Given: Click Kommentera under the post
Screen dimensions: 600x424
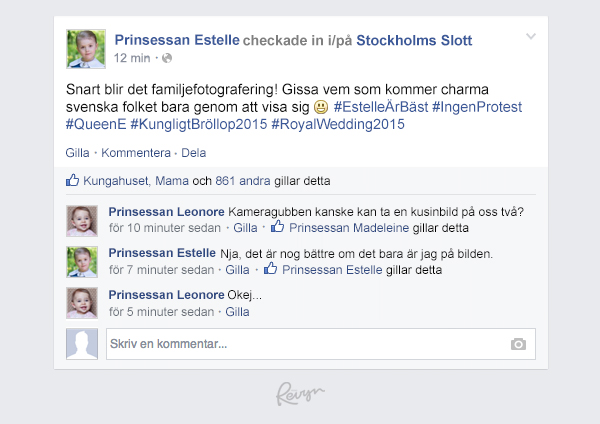Looking at the screenshot, I should [136, 153].
